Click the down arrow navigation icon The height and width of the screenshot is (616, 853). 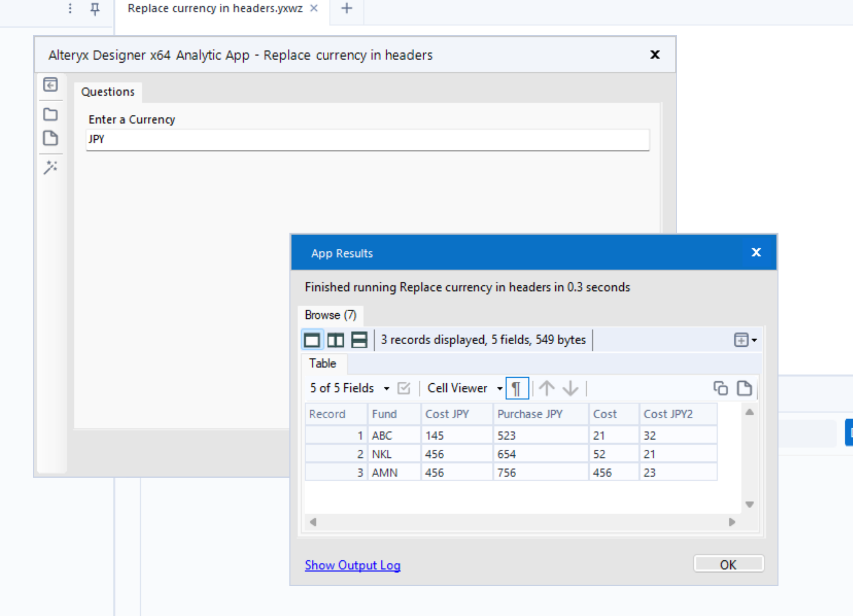click(x=571, y=388)
